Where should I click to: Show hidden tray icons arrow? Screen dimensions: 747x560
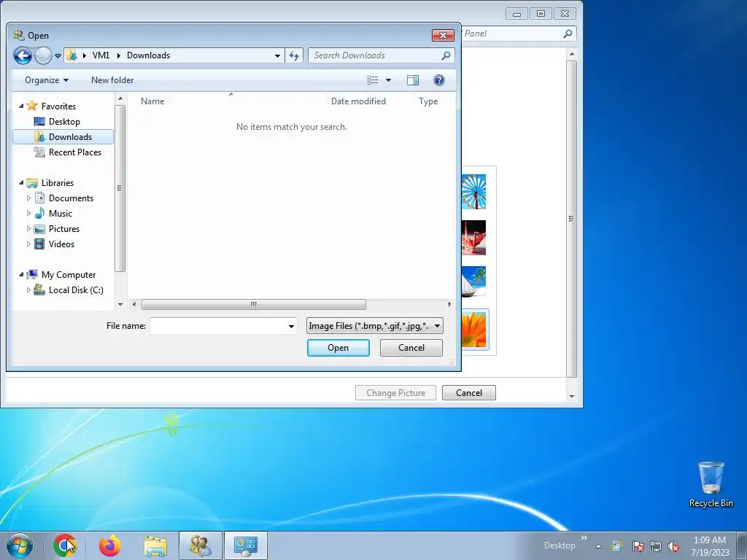coord(598,546)
